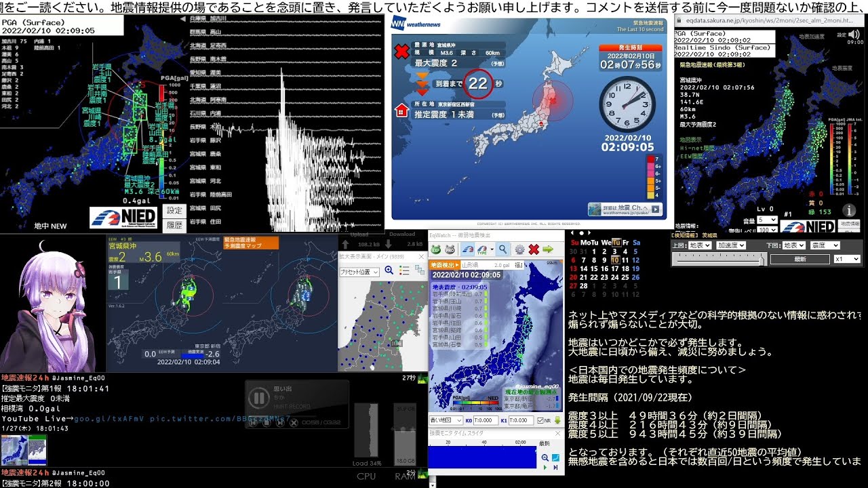Click the info icon on NIED monitor
Screen dimensions: 868x488
point(848,210)
